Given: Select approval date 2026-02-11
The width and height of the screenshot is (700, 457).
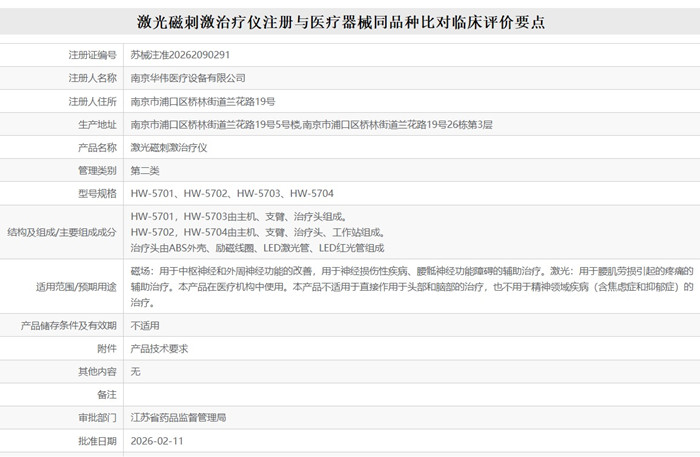Looking at the screenshot, I should click(x=157, y=441).
